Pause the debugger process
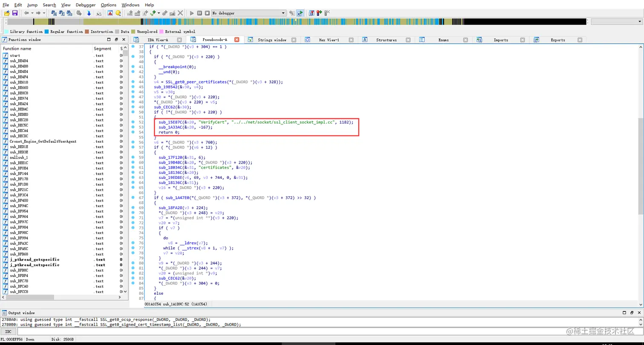The height and width of the screenshot is (345, 644). [200, 13]
